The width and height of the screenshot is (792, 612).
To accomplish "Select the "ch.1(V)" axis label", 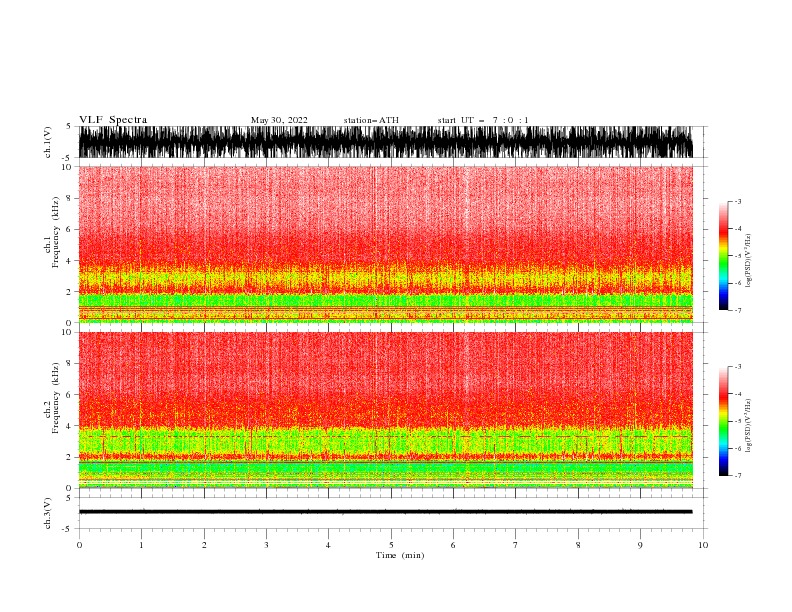I will [x=48, y=142].
